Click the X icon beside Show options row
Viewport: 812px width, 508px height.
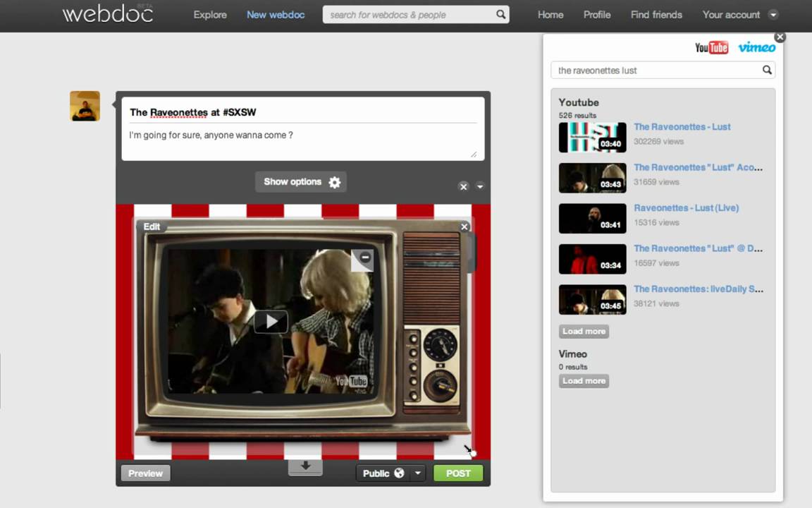click(x=464, y=186)
